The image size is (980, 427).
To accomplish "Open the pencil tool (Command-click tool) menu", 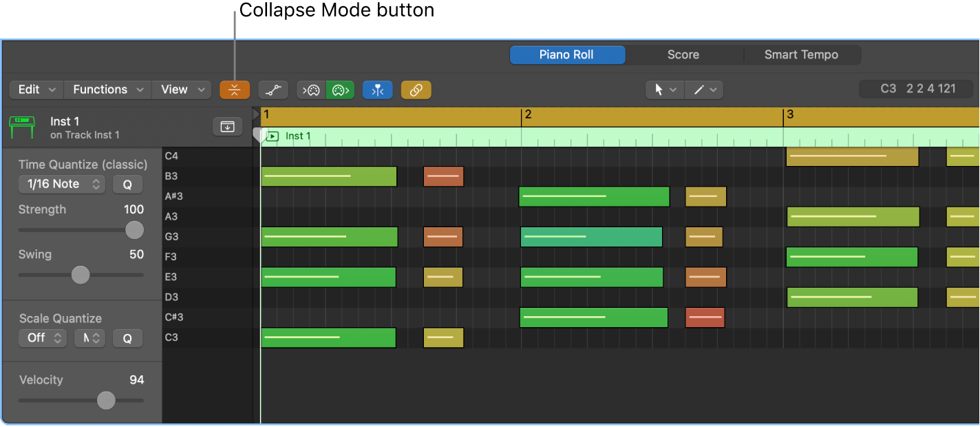I will [704, 90].
